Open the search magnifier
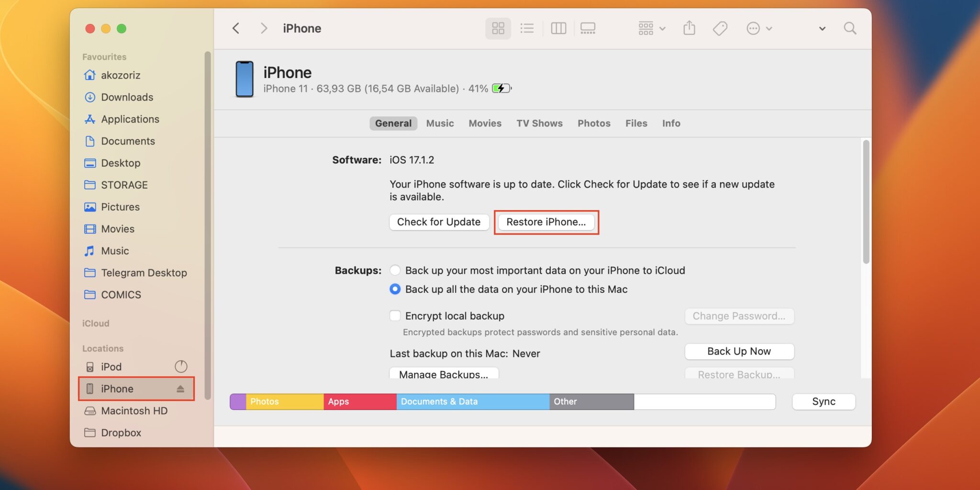The height and width of the screenshot is (490, 980). pos(850,28)
